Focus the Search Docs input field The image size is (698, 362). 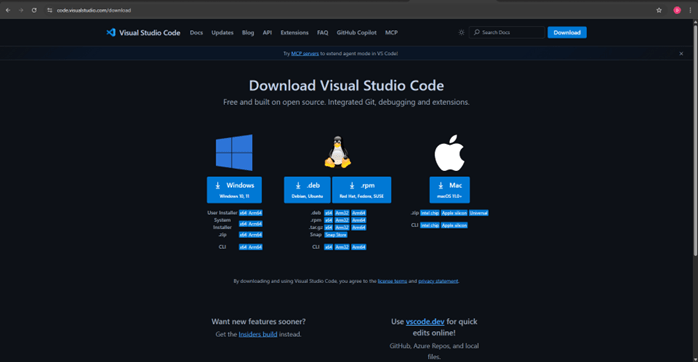coord(507,33)
